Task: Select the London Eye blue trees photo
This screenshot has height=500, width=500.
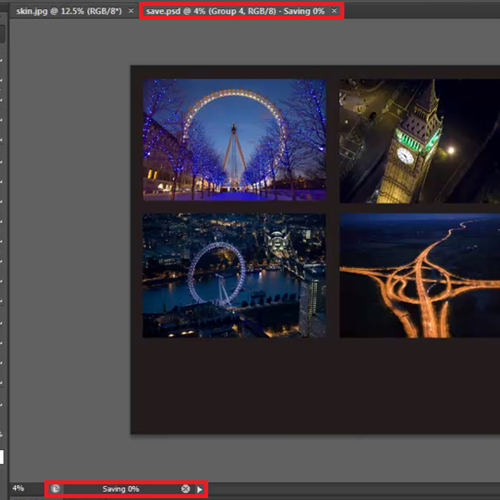Action: [234, 140]
